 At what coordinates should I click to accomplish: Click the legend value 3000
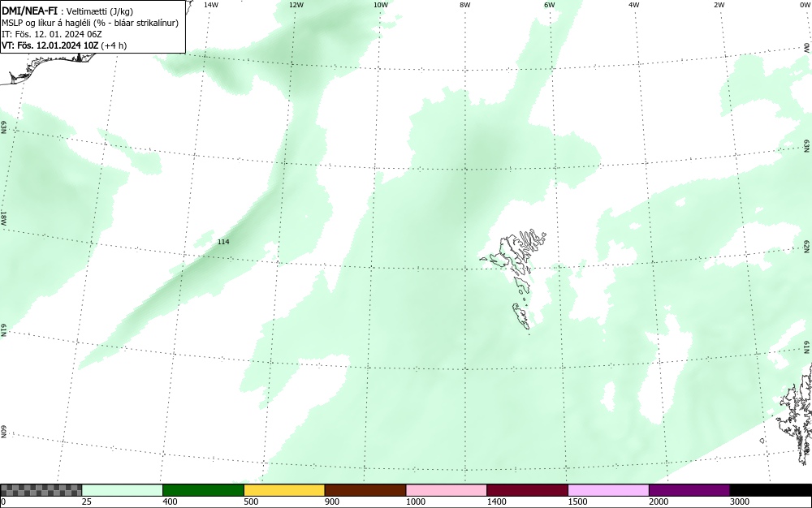coord(740,502)
